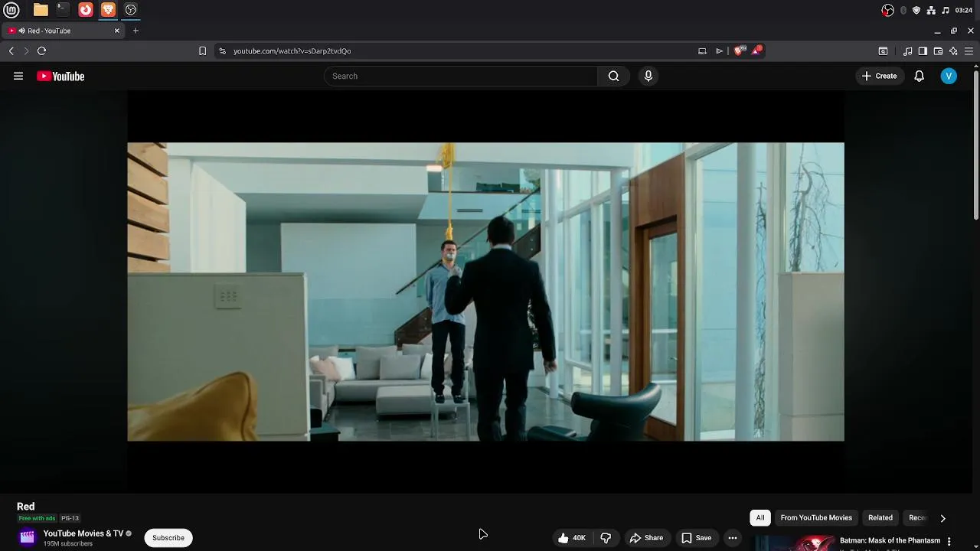
Task: Click the send-page share icon in address bar
Action: pyautogui.click(x=719, y=51)
